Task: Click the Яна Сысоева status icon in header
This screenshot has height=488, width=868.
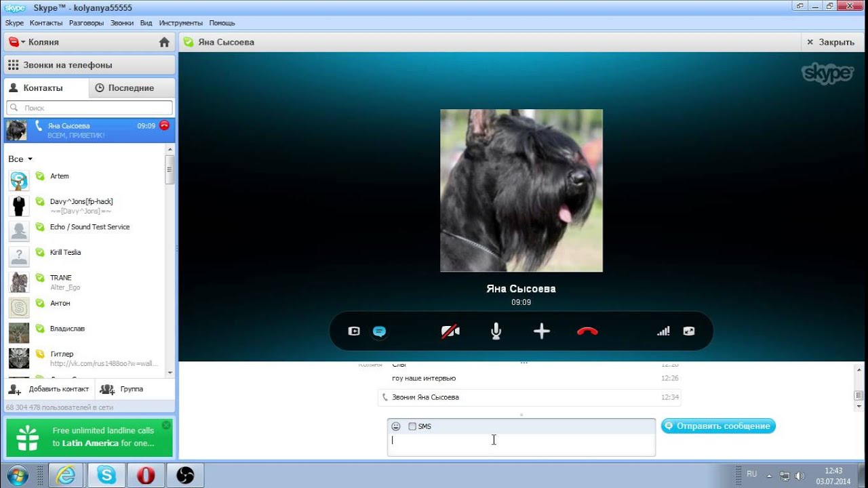Action: (189, 42)
